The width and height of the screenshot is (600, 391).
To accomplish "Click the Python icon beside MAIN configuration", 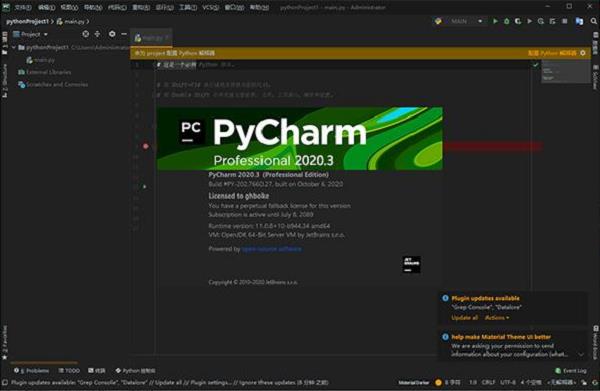I will pyautogui.click(x=438, y=21).
